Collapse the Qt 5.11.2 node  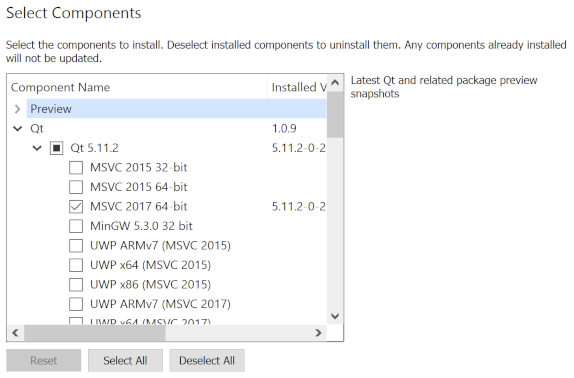click(37, 148)
